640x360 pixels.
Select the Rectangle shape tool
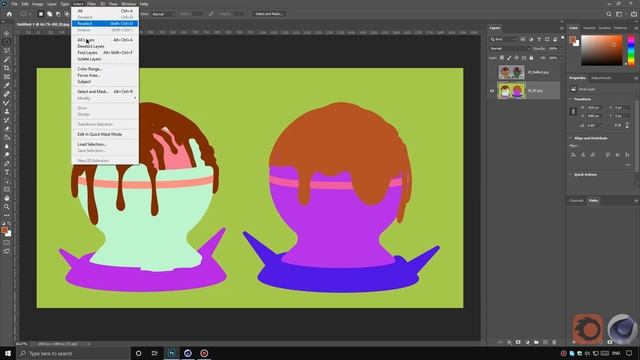pos(7,189)
